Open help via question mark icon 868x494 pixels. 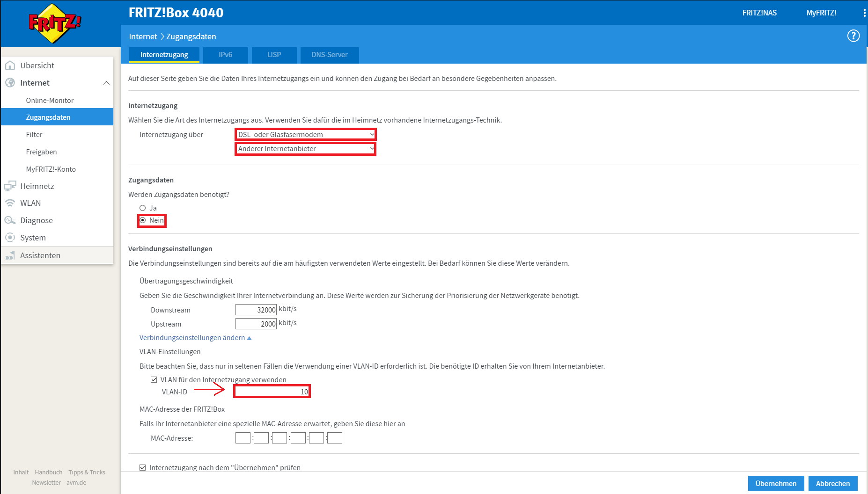[853, 36]
